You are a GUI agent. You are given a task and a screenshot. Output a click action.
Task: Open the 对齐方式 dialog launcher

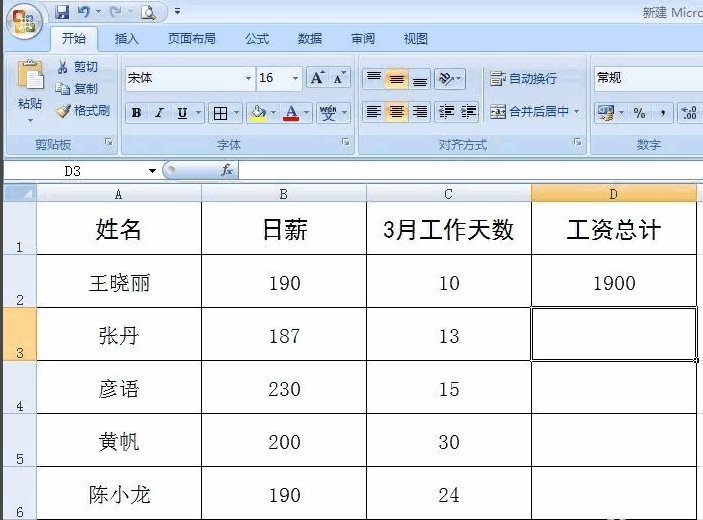(x=577, y=142)
